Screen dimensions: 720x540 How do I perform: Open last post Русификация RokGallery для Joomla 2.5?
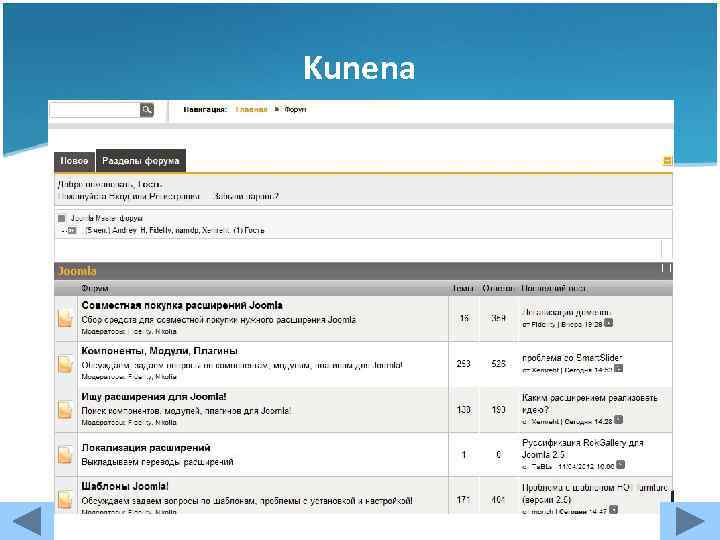pos(583,449)
